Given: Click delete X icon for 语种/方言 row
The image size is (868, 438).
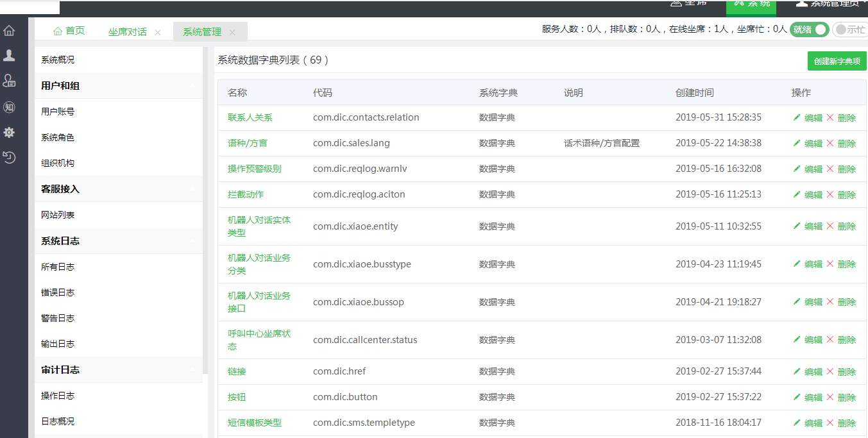Looking at the screenshot, I should [x=830, y=143].
